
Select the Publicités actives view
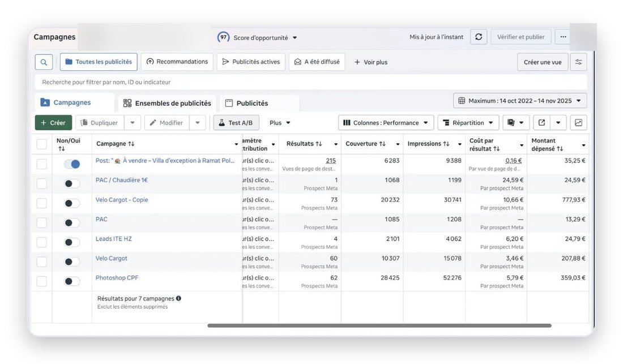pos(251,62)
